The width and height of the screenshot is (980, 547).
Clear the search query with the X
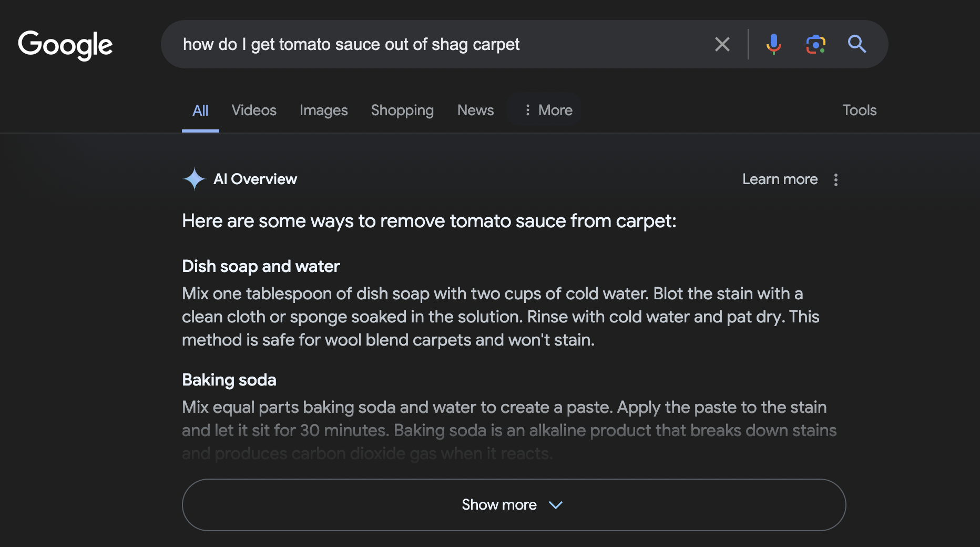tap(722, 44)
